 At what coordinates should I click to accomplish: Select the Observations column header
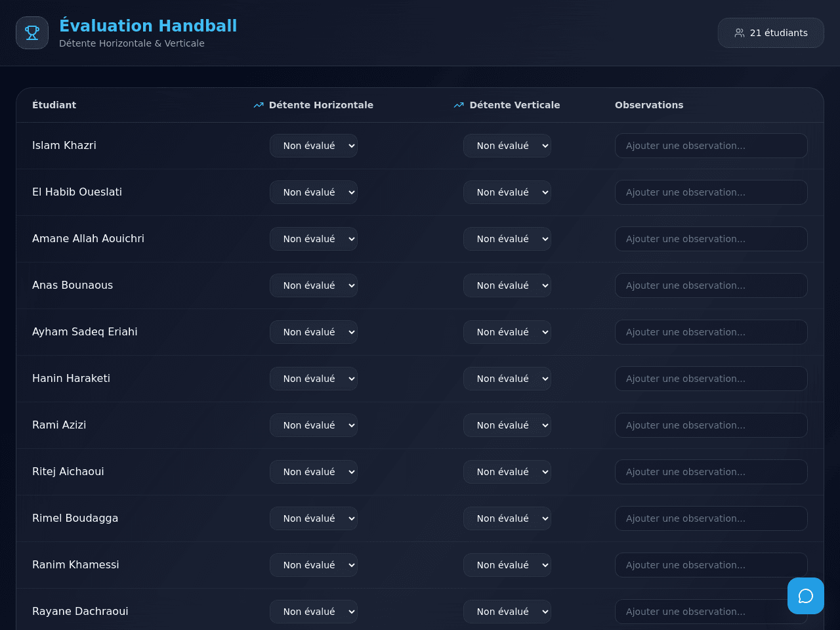click(649, 105)
